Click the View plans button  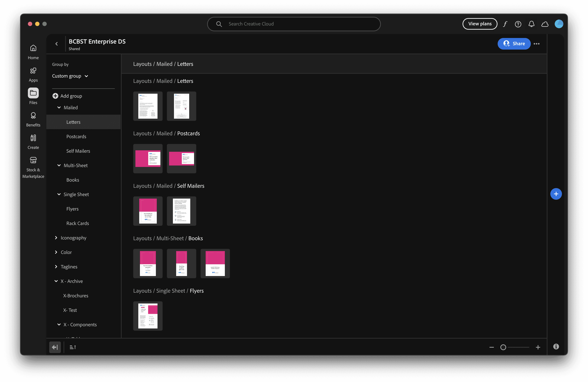(x=480, y=24)
